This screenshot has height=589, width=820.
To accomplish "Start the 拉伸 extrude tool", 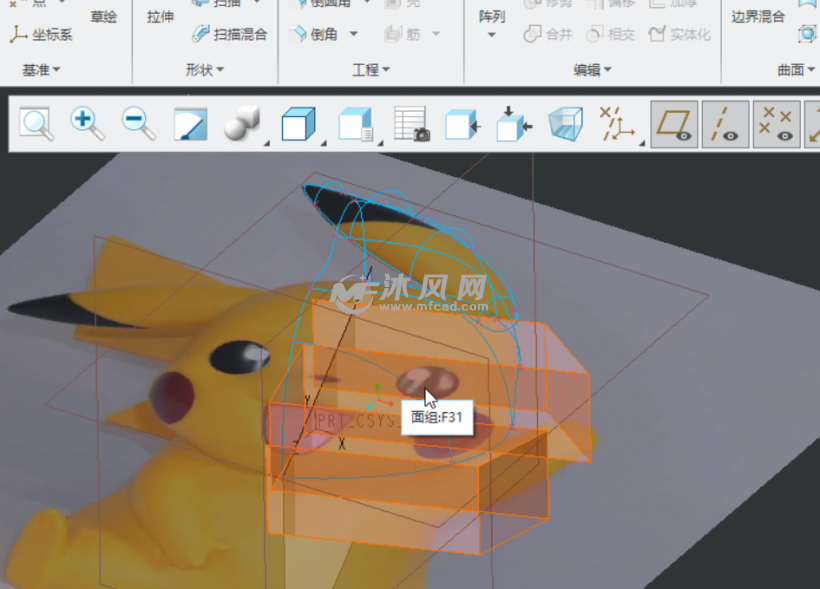I will click(160, 17).
